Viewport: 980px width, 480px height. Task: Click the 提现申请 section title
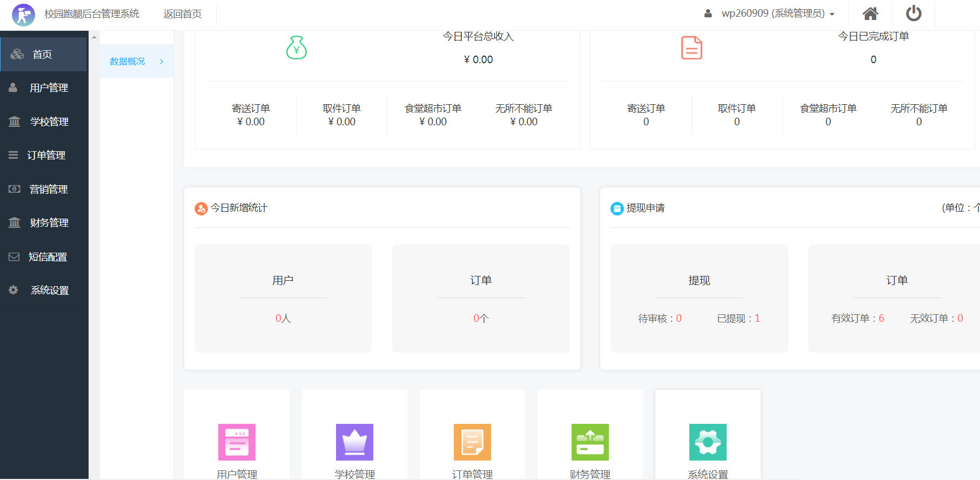[x=646, y=208]
